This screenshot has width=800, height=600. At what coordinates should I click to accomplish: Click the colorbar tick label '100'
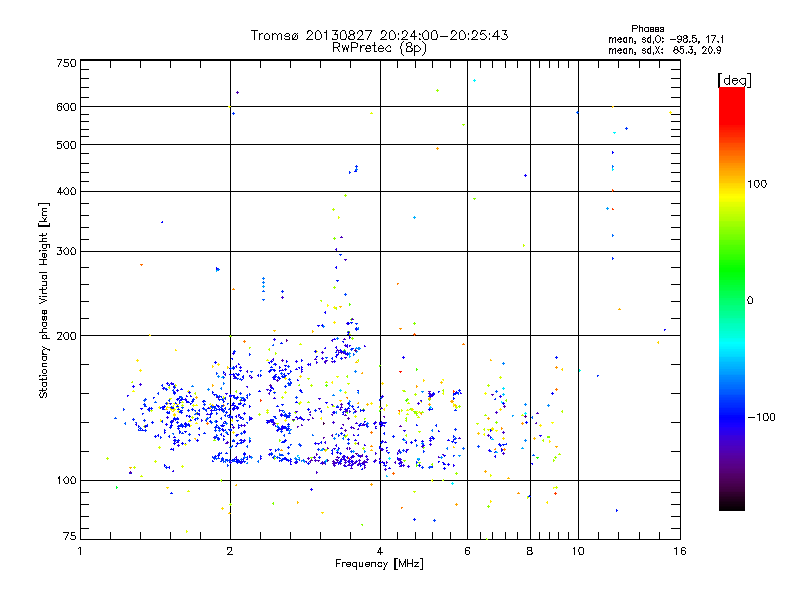click(x=757, y=184)
